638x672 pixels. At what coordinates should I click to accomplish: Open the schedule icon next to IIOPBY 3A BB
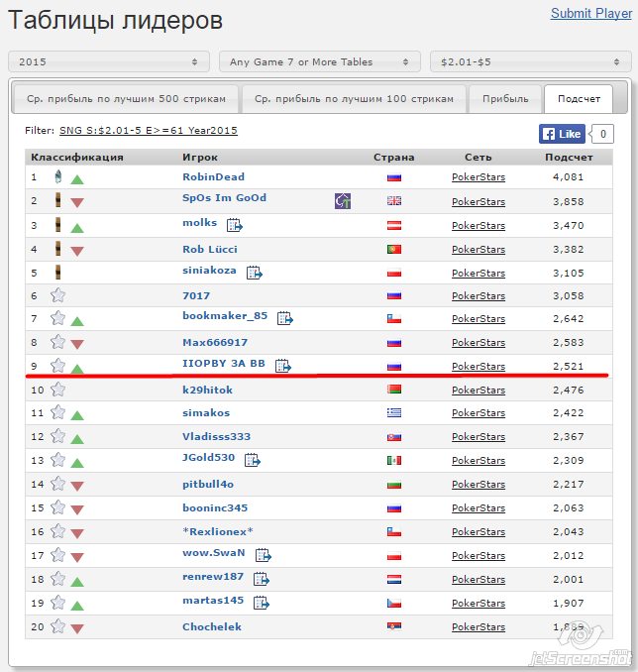coord(282,366)
